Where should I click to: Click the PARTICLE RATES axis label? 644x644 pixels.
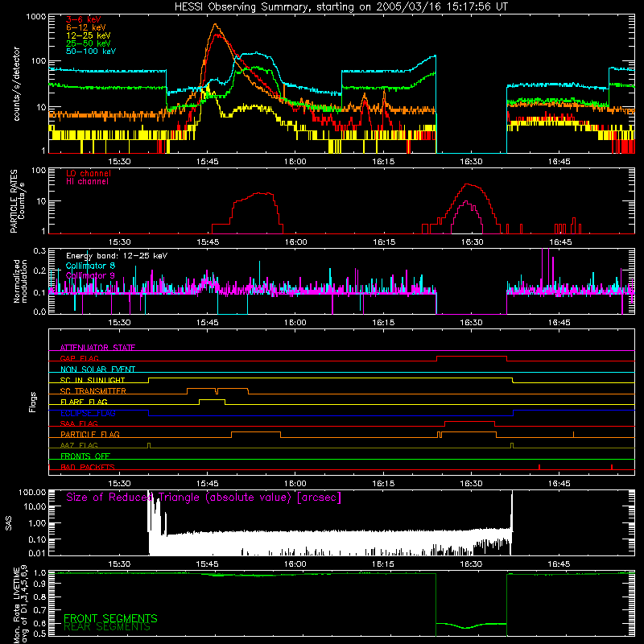(x=17, y=201)
